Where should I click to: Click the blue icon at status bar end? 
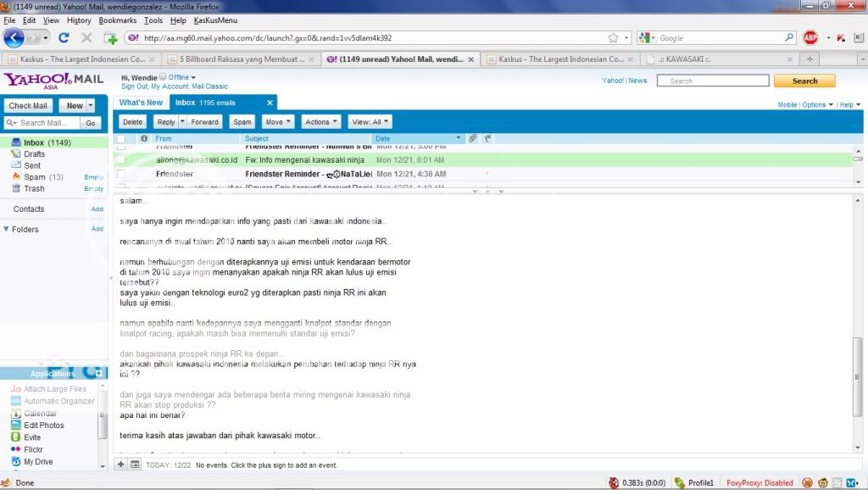(851, 483)
